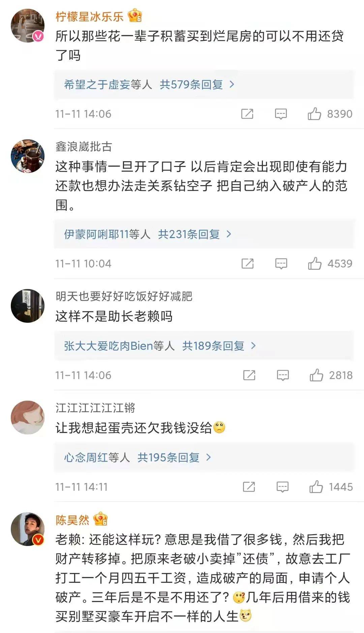Open username link 明天也要好好吃饭好好减肥
Screen dimensions: 364x633
click(124, 296)
